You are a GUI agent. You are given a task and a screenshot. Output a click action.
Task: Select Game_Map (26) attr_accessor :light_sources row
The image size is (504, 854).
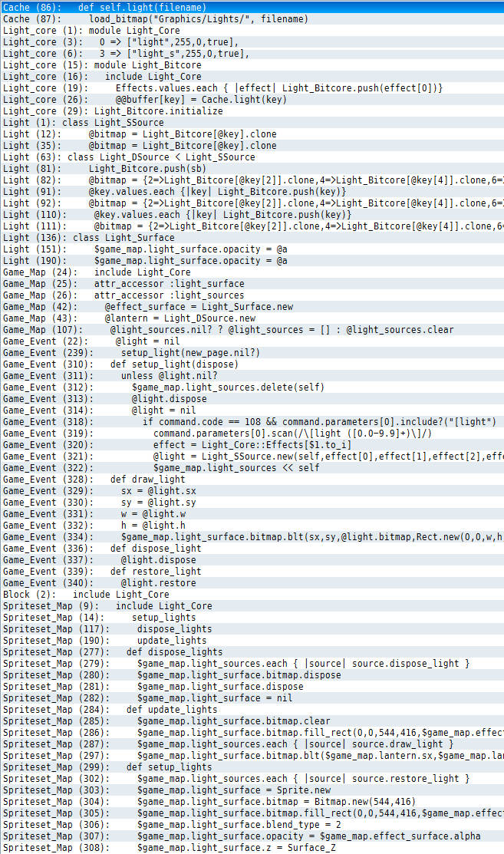coord(252,295)
